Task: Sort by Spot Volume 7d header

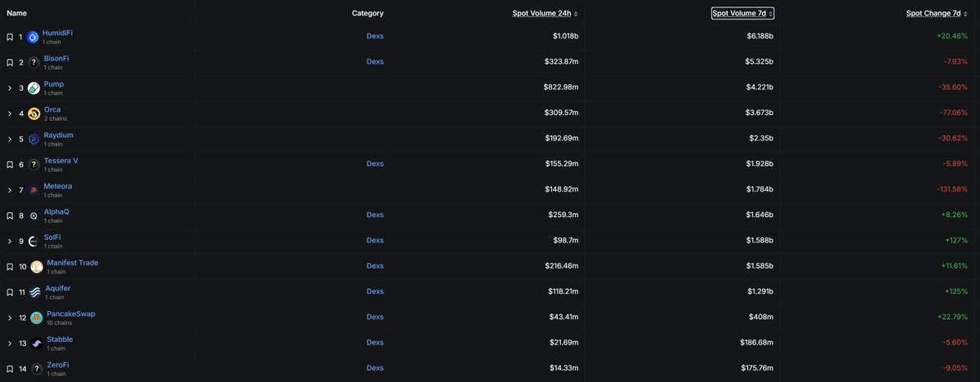Action: (743, 13)
